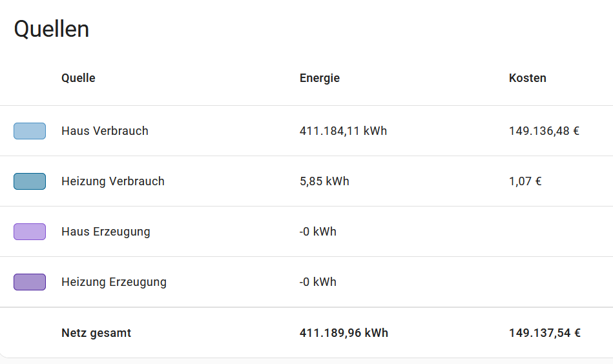
Task: Open the Heizung Verbrauch source row
Action: [x=113, y=181]
